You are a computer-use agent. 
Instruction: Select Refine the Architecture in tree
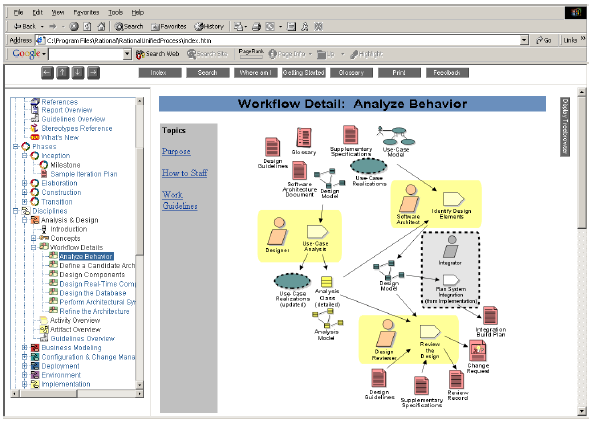coord(94,311)
